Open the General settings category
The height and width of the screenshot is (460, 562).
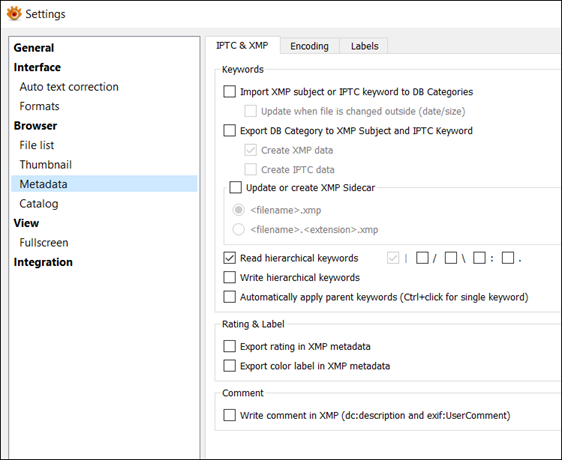[34, 48]
